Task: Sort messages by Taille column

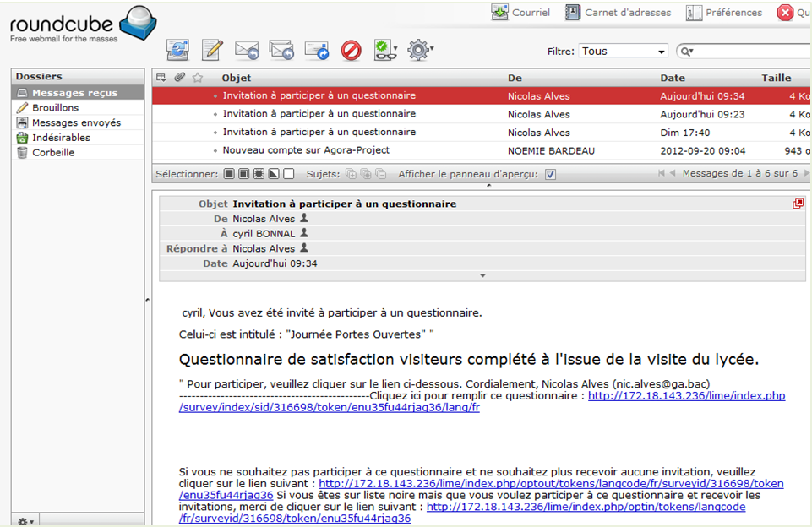Action: tap(777, 78)
